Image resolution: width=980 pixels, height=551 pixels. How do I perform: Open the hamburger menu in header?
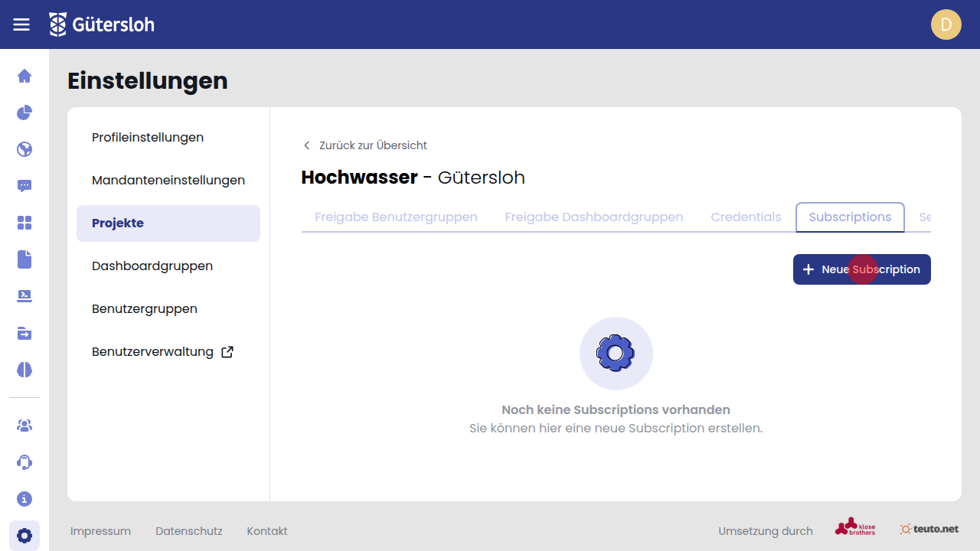[21, 24]
